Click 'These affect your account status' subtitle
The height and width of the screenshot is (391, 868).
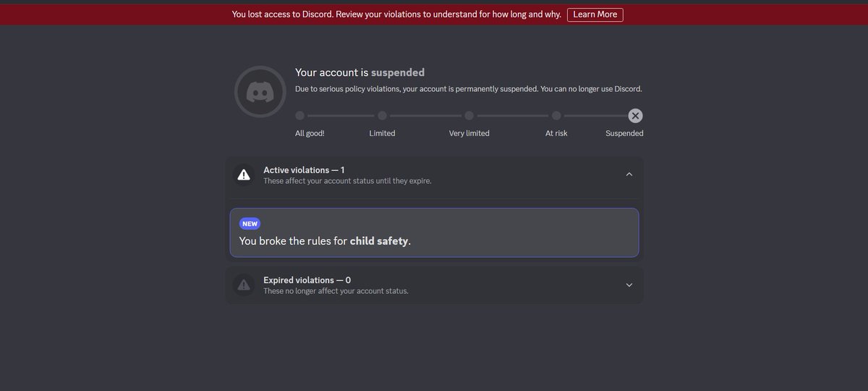click(x=347, y=181)
